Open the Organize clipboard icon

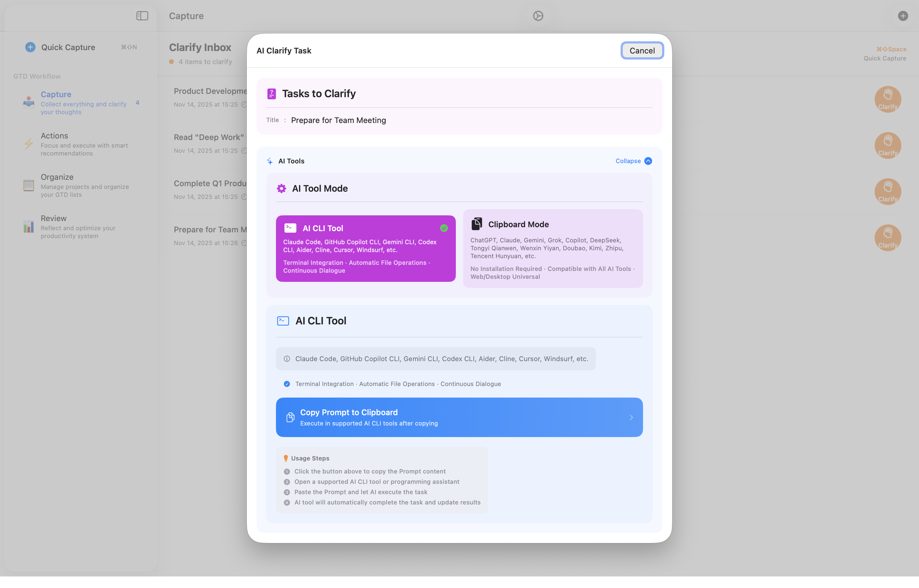coord(29,185)
